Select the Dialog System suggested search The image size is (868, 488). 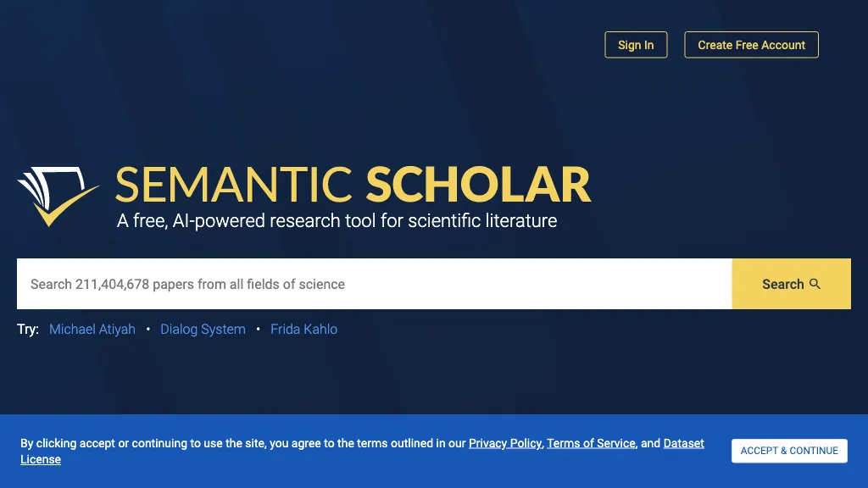[203, 330]
